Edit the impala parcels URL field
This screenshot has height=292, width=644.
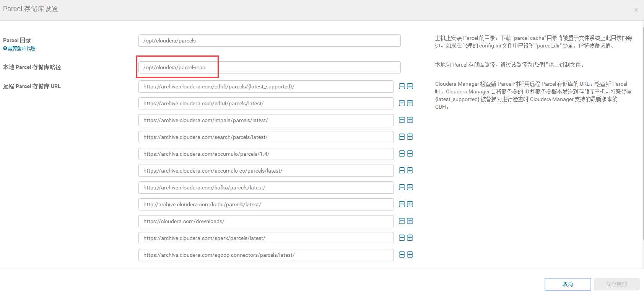pyautogui.click(x=266, y=120)
